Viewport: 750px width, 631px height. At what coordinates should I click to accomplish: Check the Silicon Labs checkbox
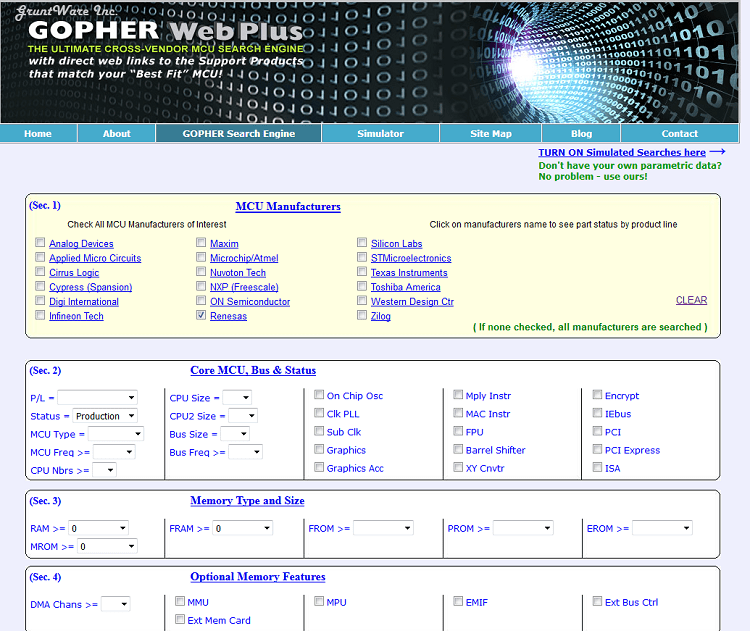click(x=362, y=242)
